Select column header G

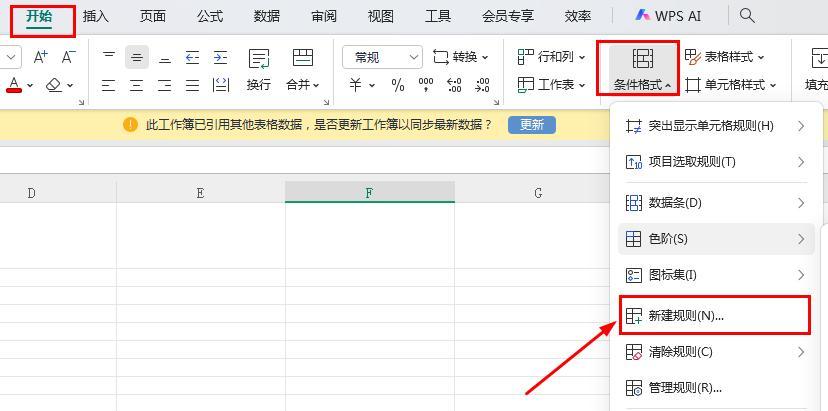pos(538,193)
